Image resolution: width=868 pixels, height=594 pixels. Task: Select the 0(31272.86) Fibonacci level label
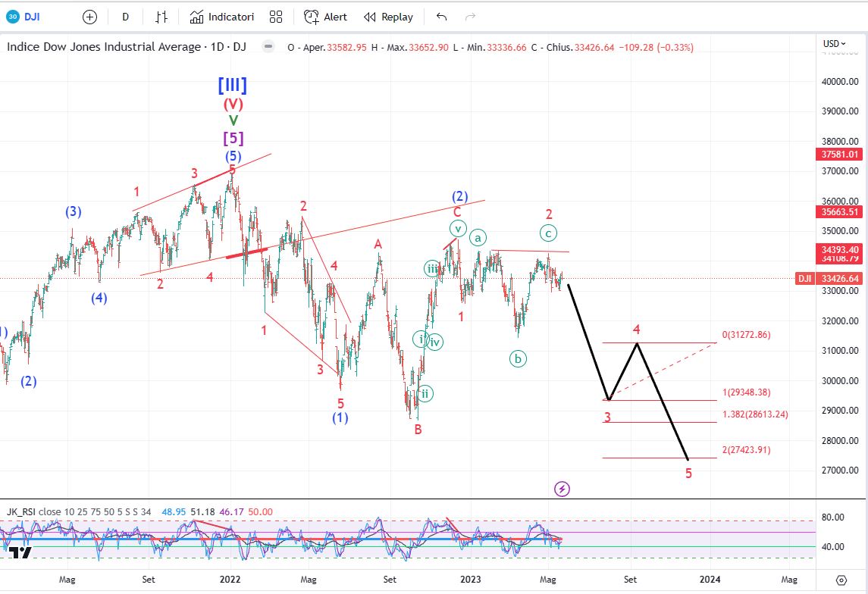[746, 335]
